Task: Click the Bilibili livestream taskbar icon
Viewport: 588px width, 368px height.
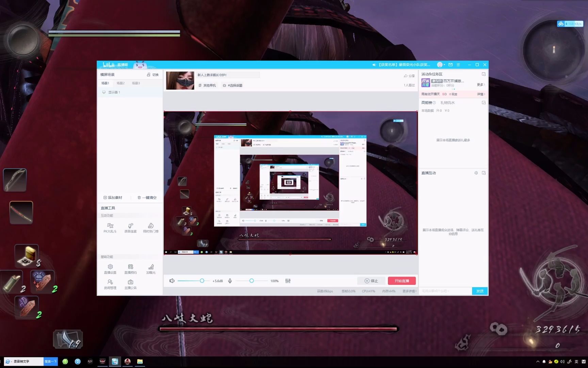Action: 115,362
